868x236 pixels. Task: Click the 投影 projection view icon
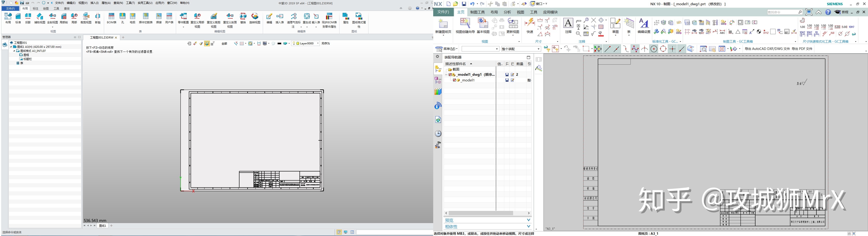(28, 18)
